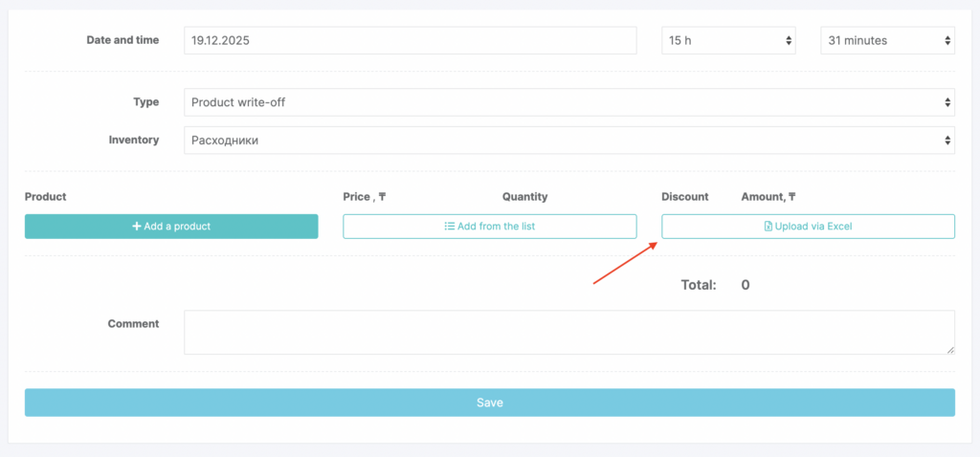Expand the Inventory dropdown set to Расходники

click(568, 141)
